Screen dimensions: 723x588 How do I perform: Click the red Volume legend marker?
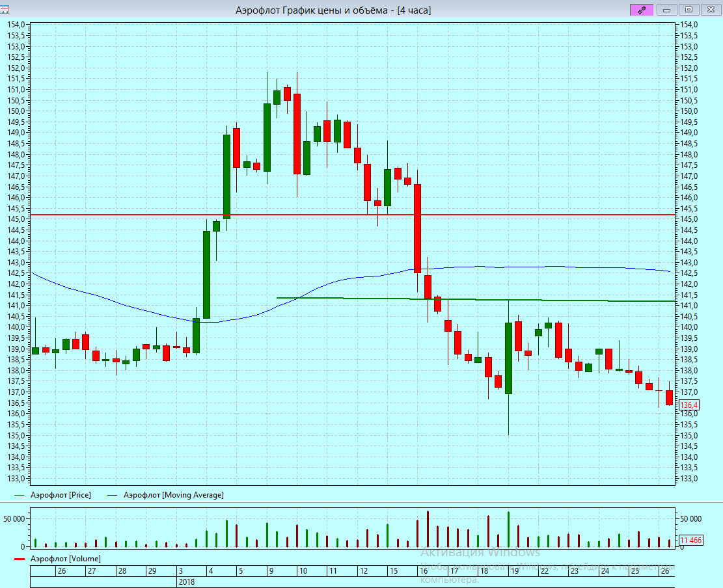20,559
